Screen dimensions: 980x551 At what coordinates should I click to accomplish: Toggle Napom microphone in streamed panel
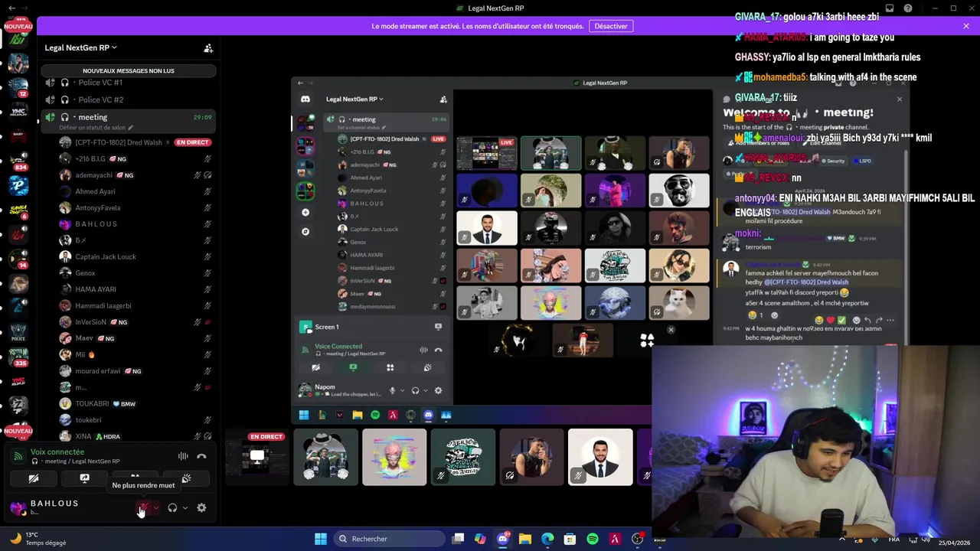tap(393, 390)
